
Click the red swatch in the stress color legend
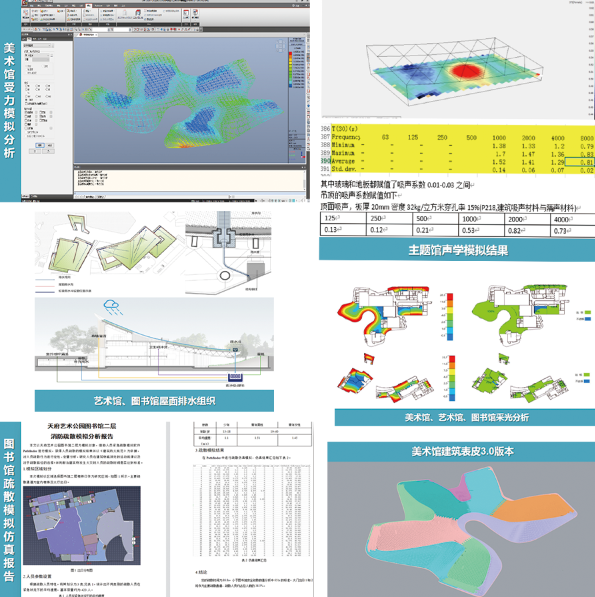[x=291, y=54]
